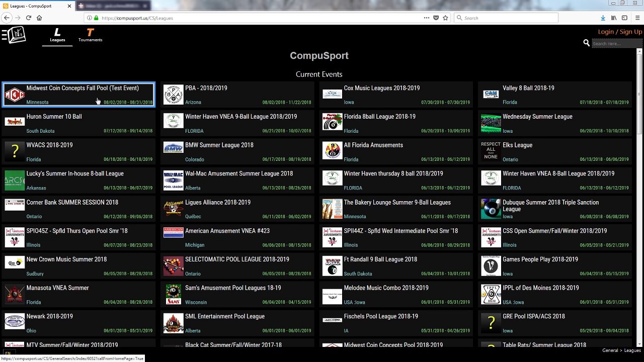Open Games People Play 2018-2019 link

(x=540, y=259)
